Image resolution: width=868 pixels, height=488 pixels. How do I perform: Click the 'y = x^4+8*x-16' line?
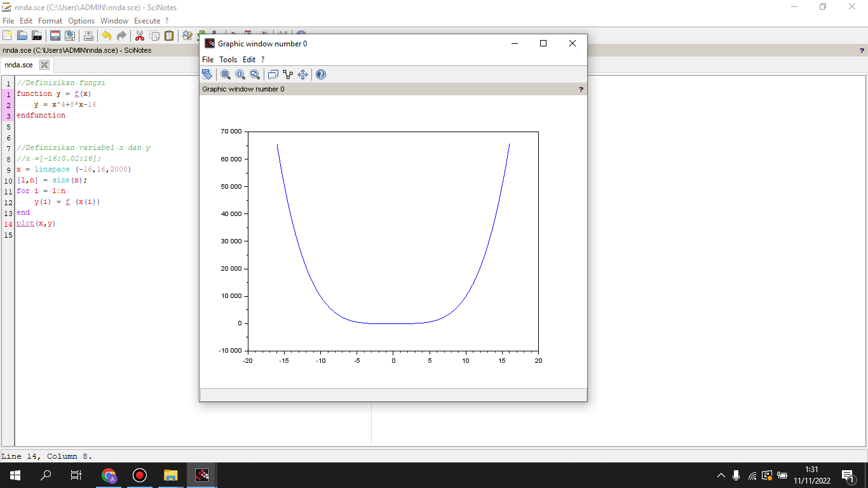(65, 104)
